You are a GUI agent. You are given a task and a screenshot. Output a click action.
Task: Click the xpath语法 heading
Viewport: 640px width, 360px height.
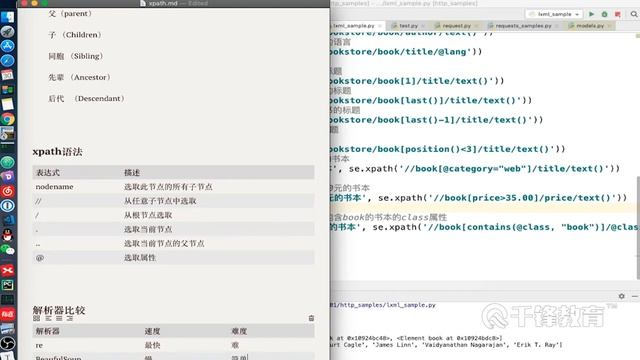58,152
